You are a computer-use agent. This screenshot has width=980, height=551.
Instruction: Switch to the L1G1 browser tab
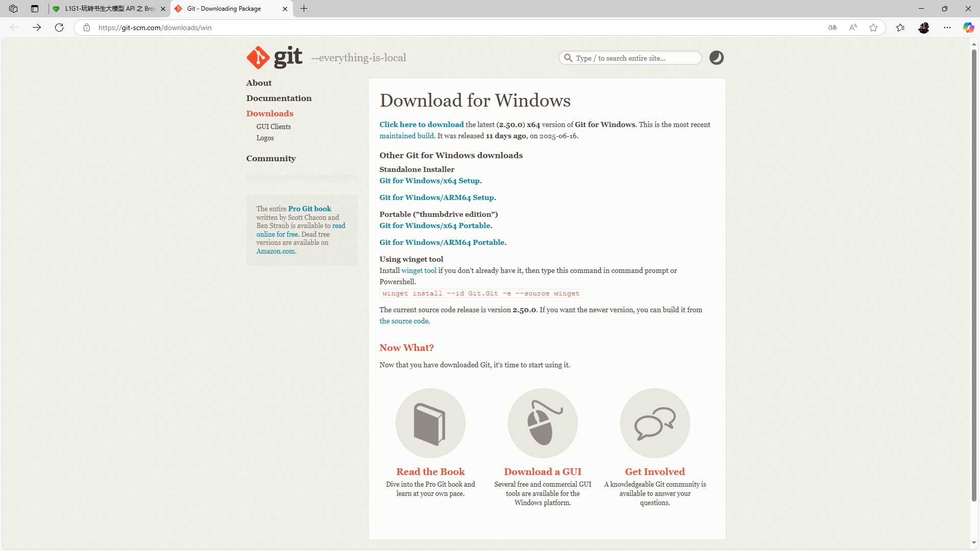coord(109,9)
